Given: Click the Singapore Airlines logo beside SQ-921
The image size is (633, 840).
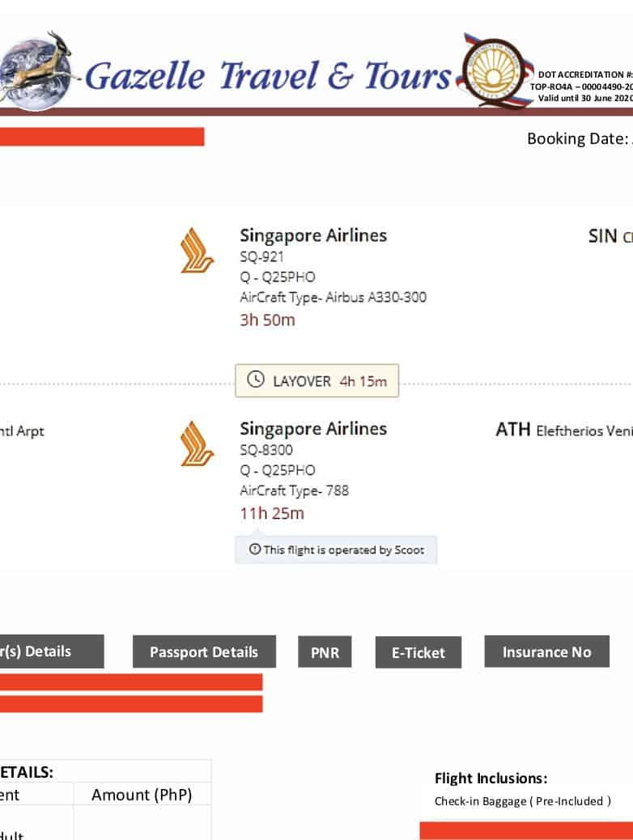Looking at the screenshot, I should coord(198,251).
